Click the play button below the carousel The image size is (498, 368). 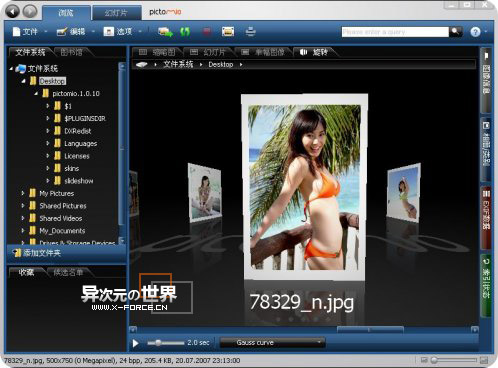click(135, 343)
